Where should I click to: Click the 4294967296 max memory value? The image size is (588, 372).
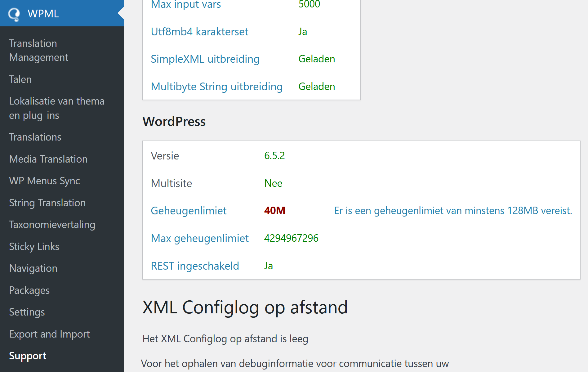point(291,238)
